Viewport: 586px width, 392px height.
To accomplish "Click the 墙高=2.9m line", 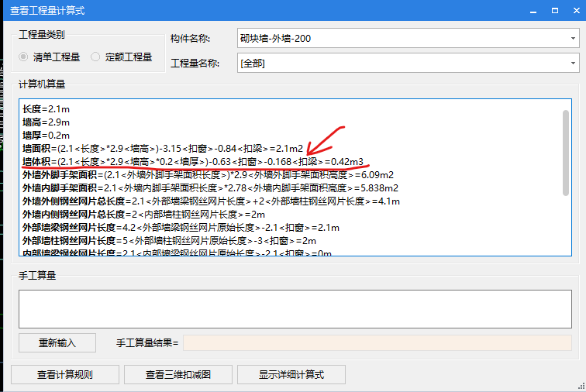I will (46, 122).
